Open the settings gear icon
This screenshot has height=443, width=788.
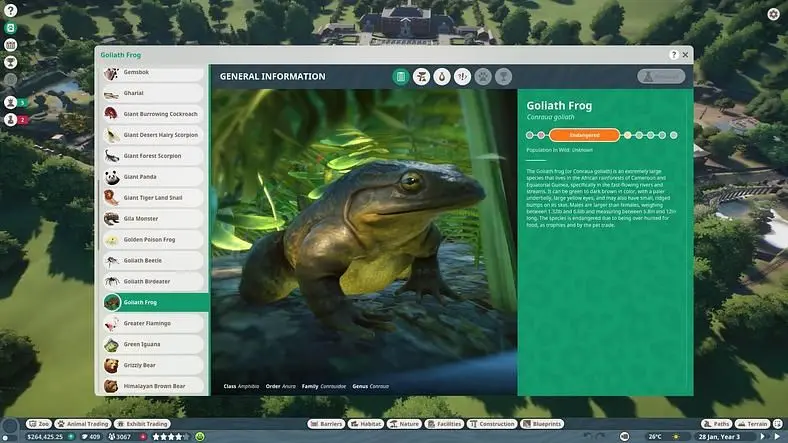(773, 14)
